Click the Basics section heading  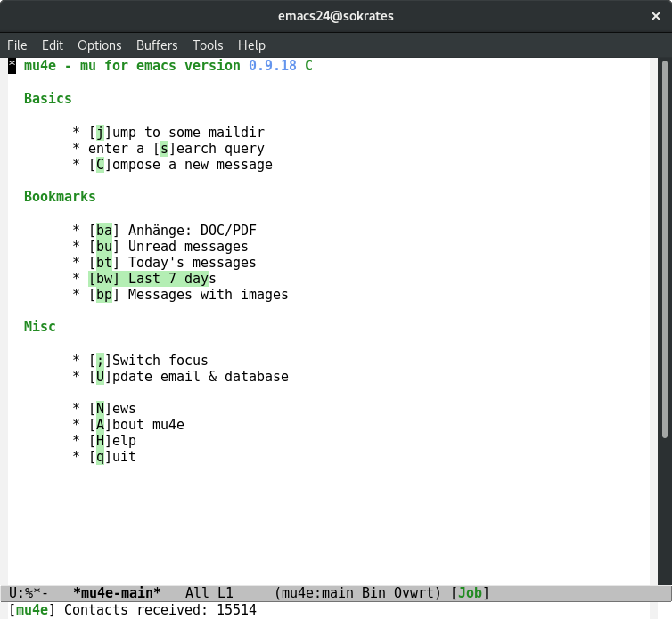(x=47, y=99)
